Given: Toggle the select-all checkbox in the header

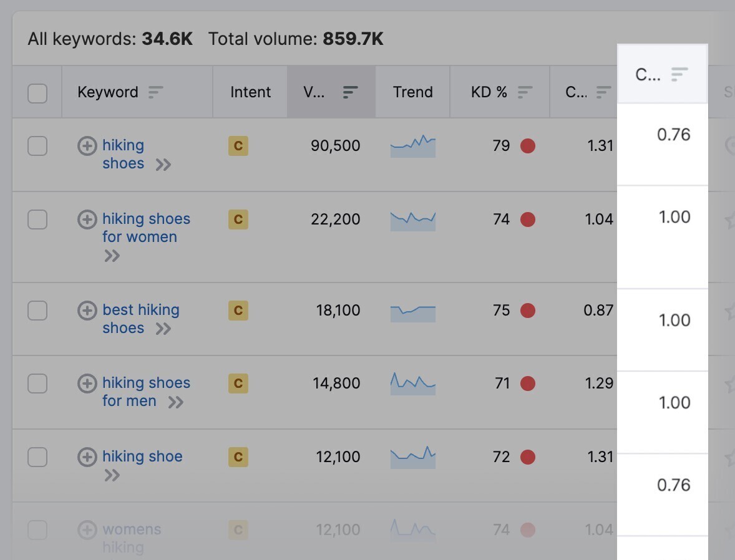Looking at the screenshot, I should 37,94.
